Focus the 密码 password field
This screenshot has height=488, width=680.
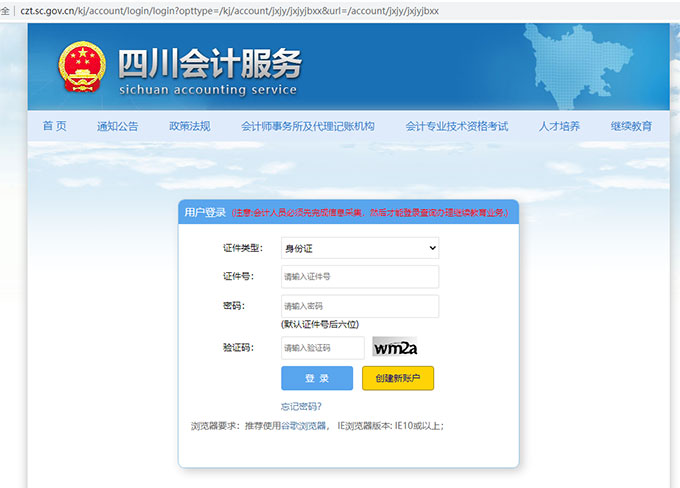tap(359, 306)
